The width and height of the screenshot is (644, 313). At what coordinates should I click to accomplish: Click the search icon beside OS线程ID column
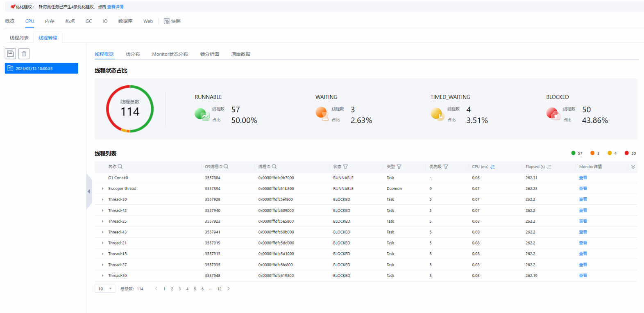tap(226, 167)
